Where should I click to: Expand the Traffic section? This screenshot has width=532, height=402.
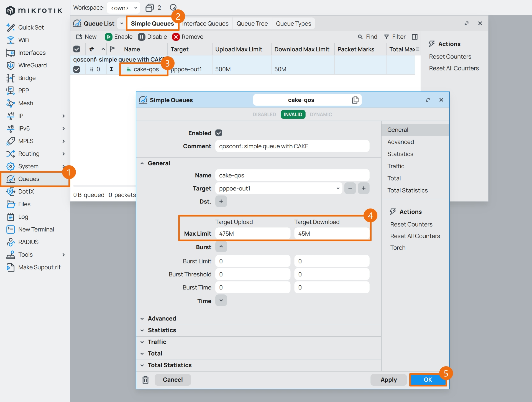[x=157, y=342]
